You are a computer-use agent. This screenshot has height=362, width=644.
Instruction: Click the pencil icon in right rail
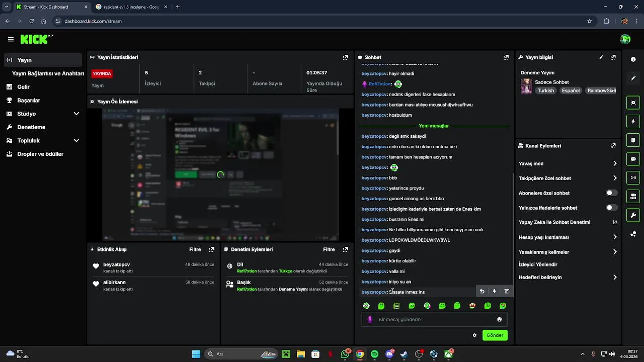point(633,78)
